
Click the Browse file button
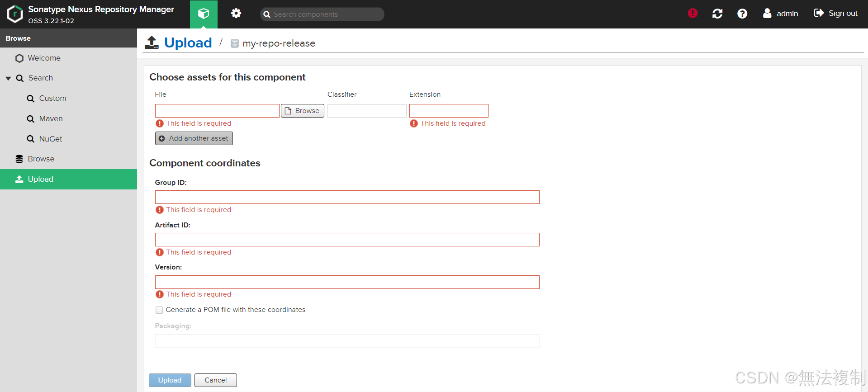pyautogui.click(x=303, y=111)
